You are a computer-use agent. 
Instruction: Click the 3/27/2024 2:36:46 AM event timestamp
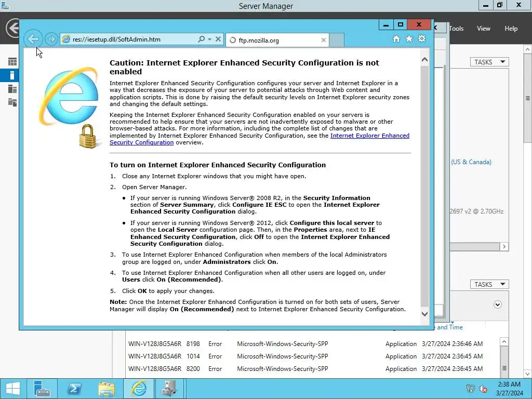pos(453,344)
